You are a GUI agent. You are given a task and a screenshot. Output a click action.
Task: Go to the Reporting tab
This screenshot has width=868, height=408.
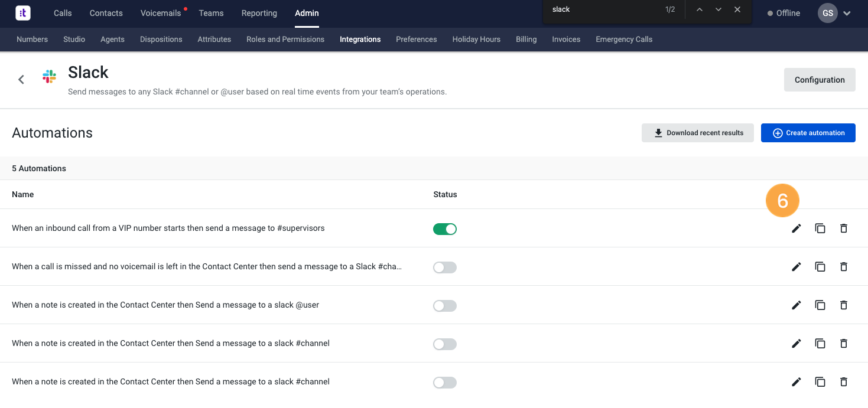[x=259, y=13]
